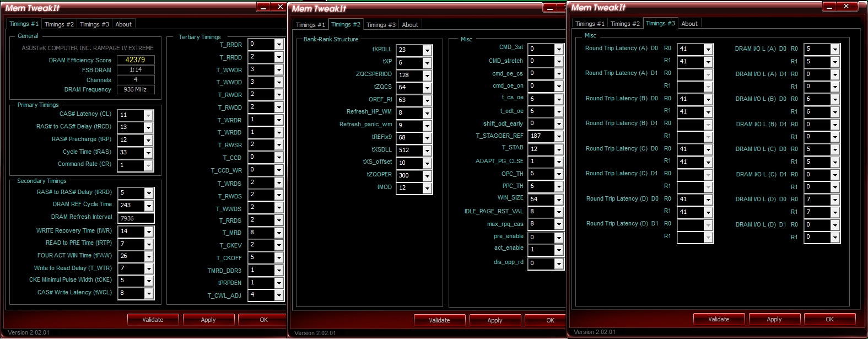Open the Cycle Time (tRAS) dropdown
The image size is (868, 339).
tap(148, 153)
